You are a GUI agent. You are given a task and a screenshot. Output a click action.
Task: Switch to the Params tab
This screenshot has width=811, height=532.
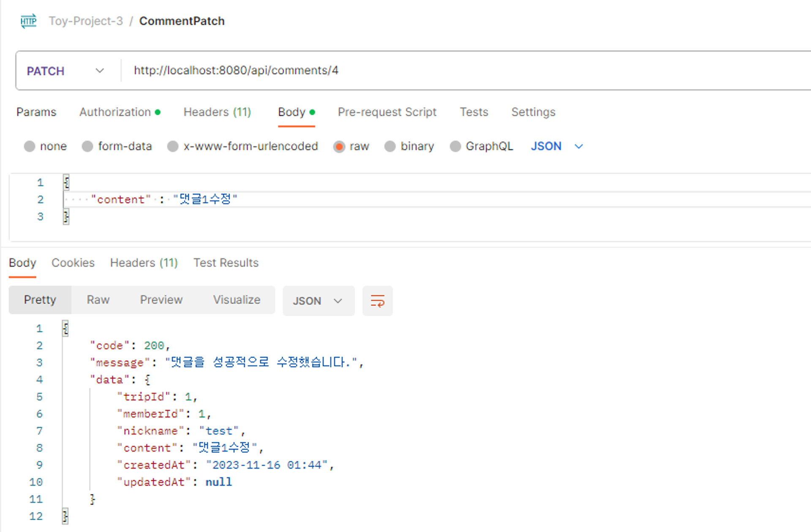coord(36,112)
